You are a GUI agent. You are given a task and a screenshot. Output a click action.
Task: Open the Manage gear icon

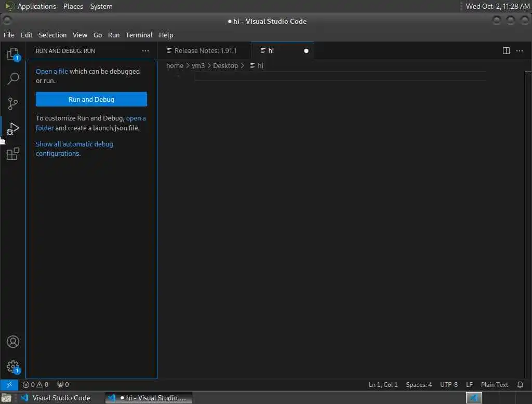[x=13, y=367]
